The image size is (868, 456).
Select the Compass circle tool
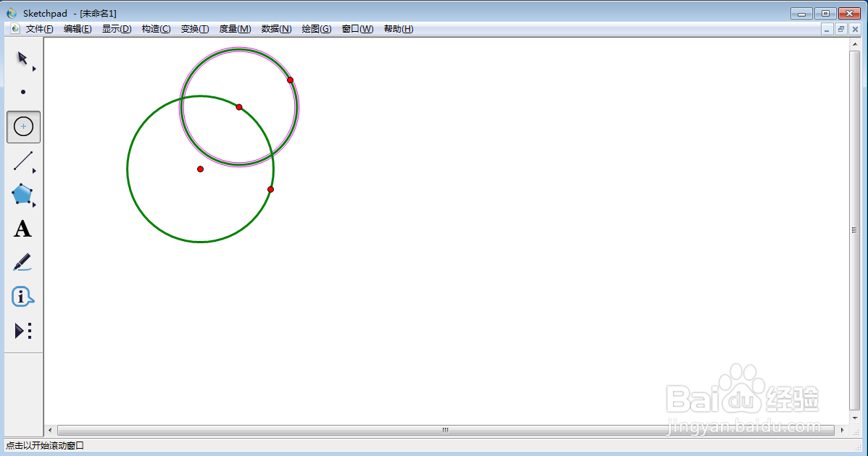[23, 127]
